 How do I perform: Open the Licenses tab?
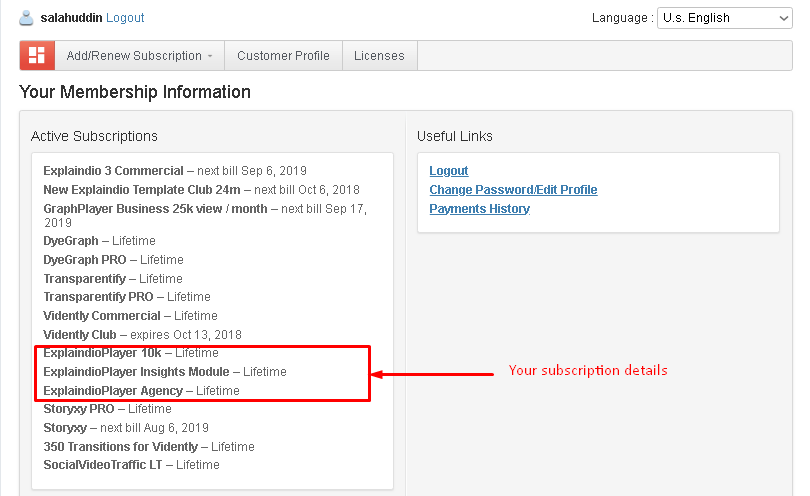pos(379,55)
